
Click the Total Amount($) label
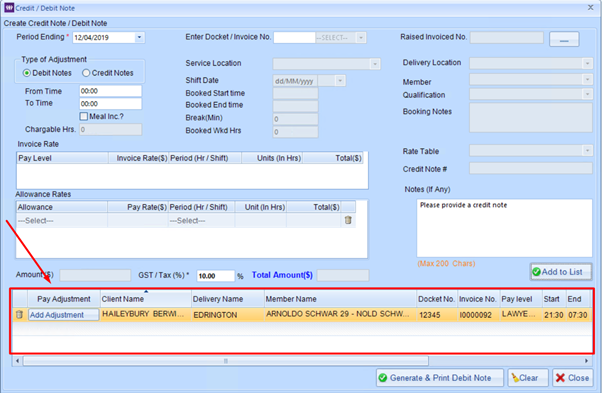[x=282, y=275]
